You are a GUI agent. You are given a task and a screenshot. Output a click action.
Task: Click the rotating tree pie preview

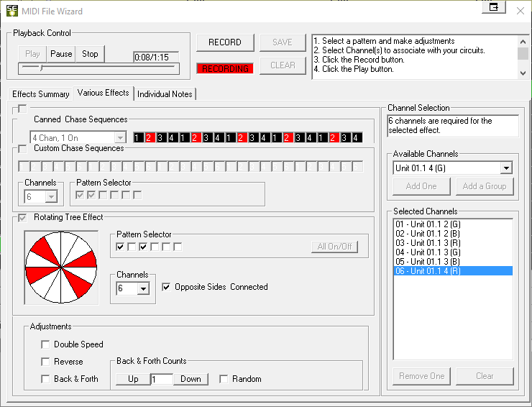[x=61, y=267]
